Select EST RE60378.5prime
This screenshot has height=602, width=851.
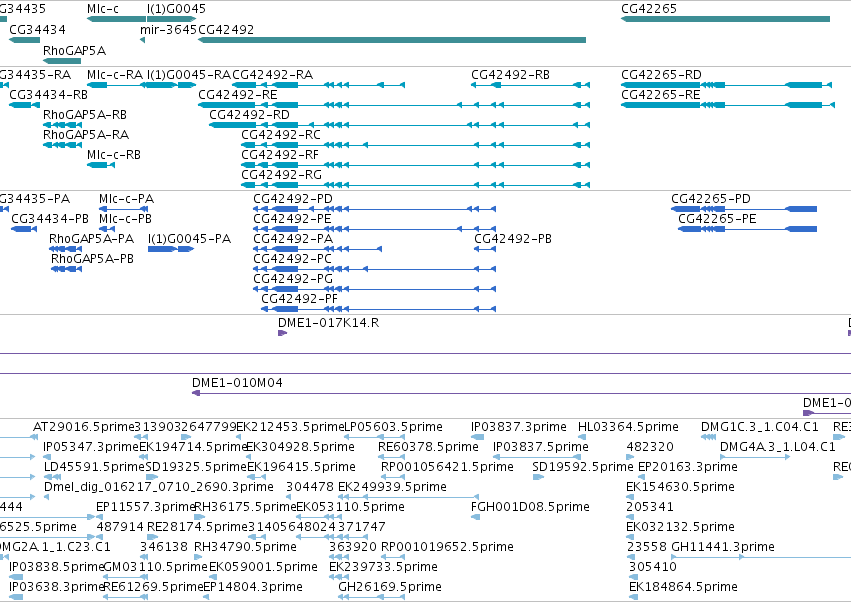pos(392,457)
